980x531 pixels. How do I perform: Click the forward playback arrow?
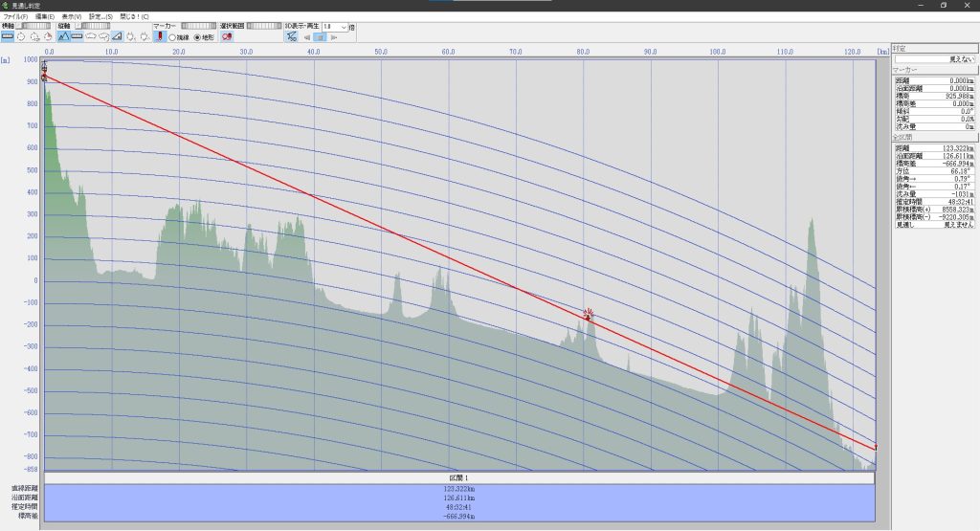click(x=334, y=37)
